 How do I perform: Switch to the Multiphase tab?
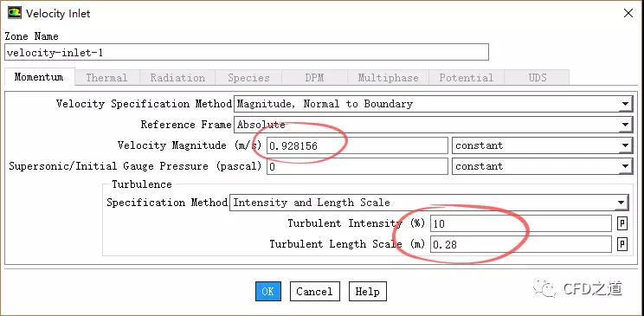pyautogui.click(x=388, y=78)
